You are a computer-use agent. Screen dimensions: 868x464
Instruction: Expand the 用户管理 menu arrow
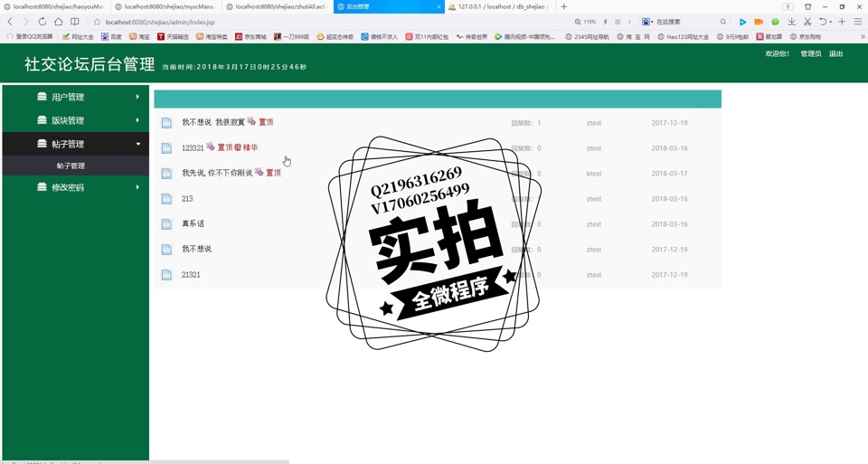(137, 97)
